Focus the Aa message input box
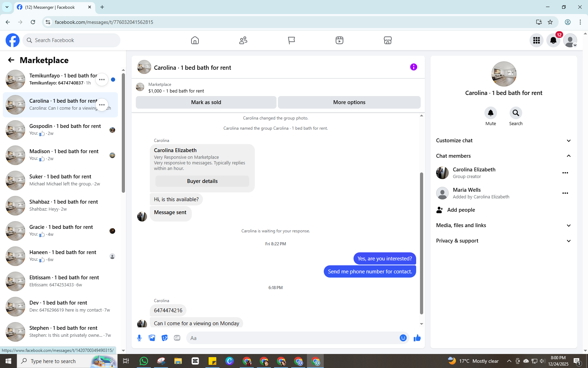588x368 pixels. 292,338
